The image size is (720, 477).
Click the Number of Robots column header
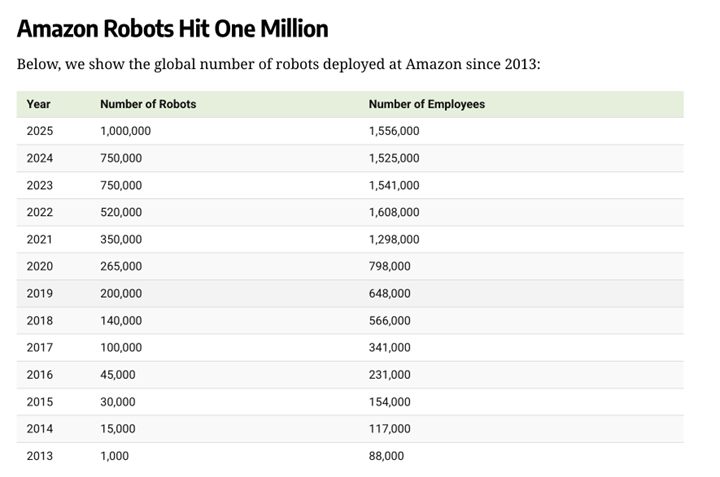click(x=148, y=104)
